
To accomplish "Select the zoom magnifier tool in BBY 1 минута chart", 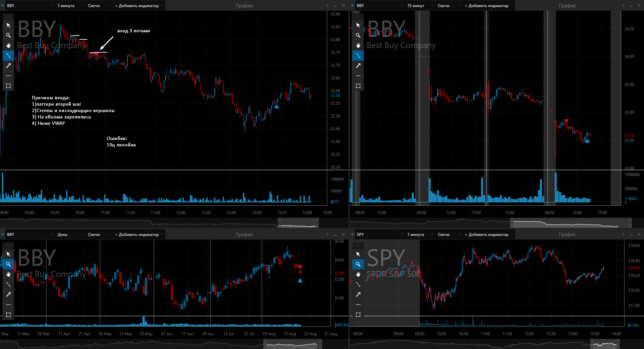I will 8,35.
